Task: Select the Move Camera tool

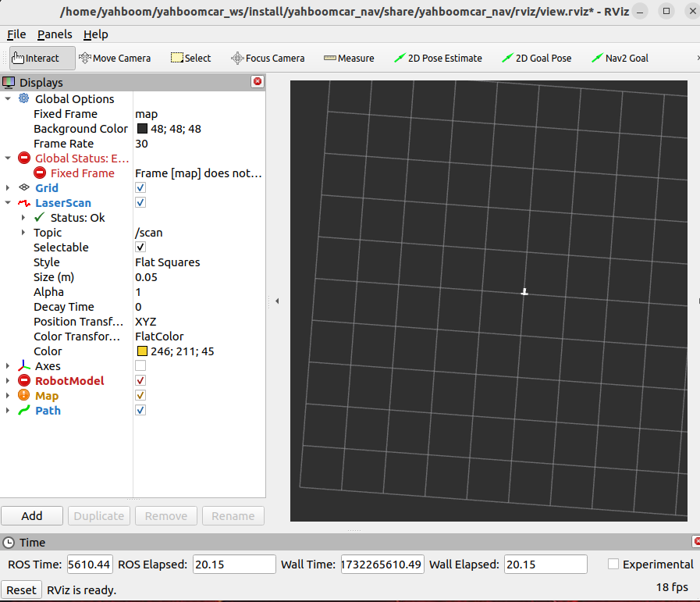Action: [115, 58]
